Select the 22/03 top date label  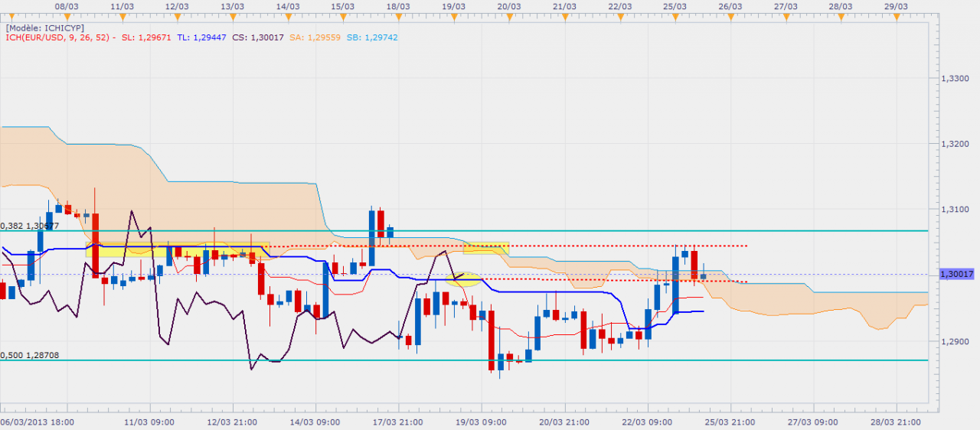coord(619,5)
